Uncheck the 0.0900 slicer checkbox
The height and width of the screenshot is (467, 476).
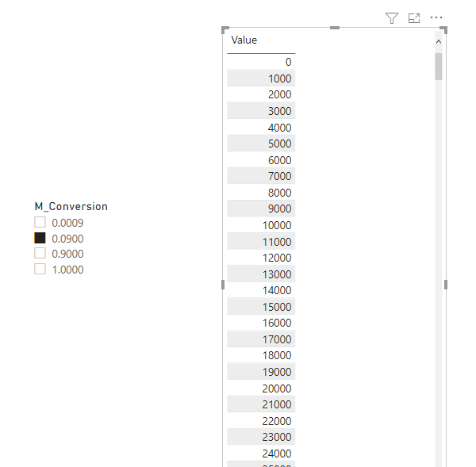coord(40,238)
